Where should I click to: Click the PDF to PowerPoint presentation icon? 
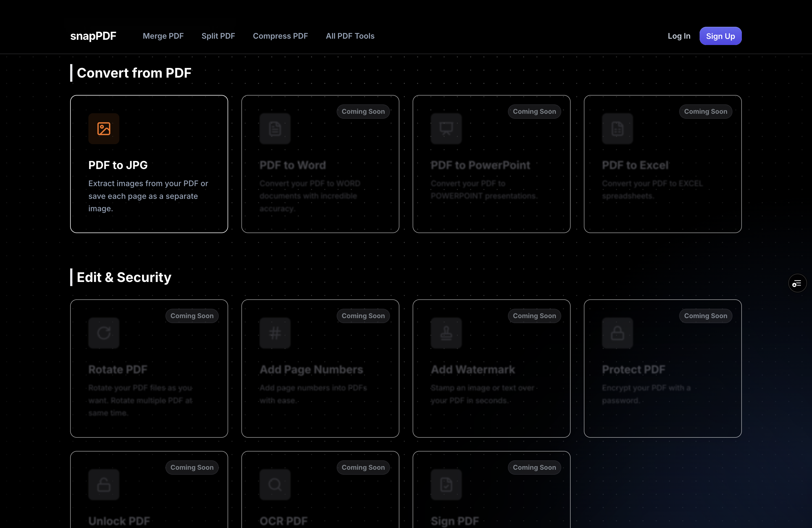point(446,129)
